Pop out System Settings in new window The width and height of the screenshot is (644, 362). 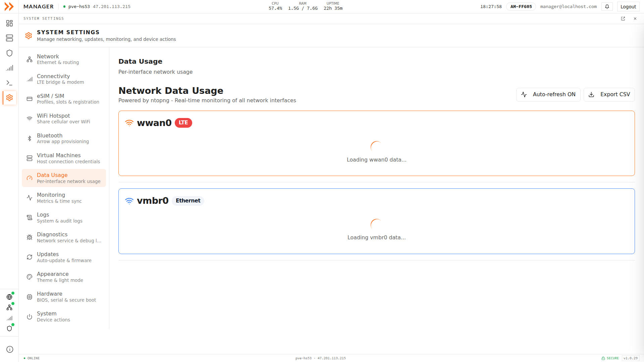tap(623, 19)
